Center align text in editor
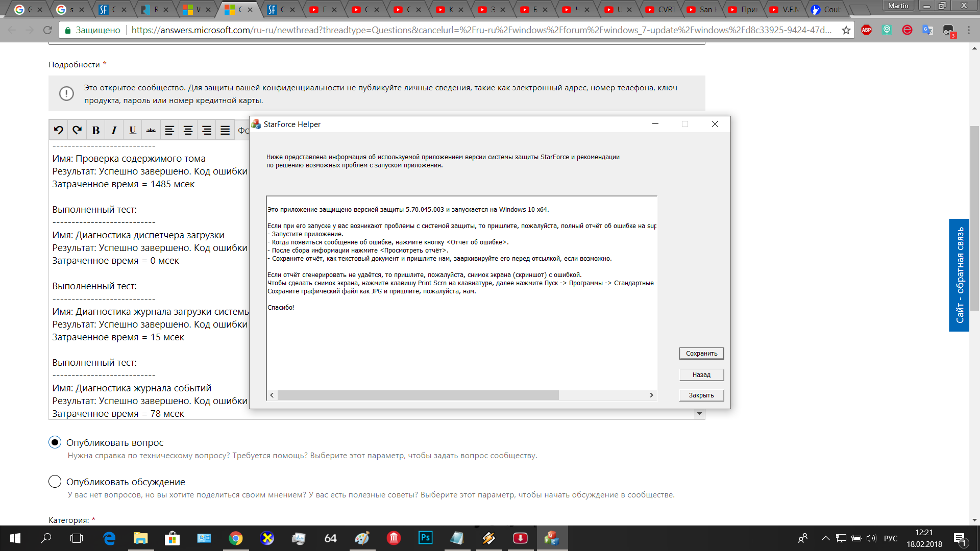Viewport: 980px width, 551px height. pyautogui.click(x=188, y=130)
